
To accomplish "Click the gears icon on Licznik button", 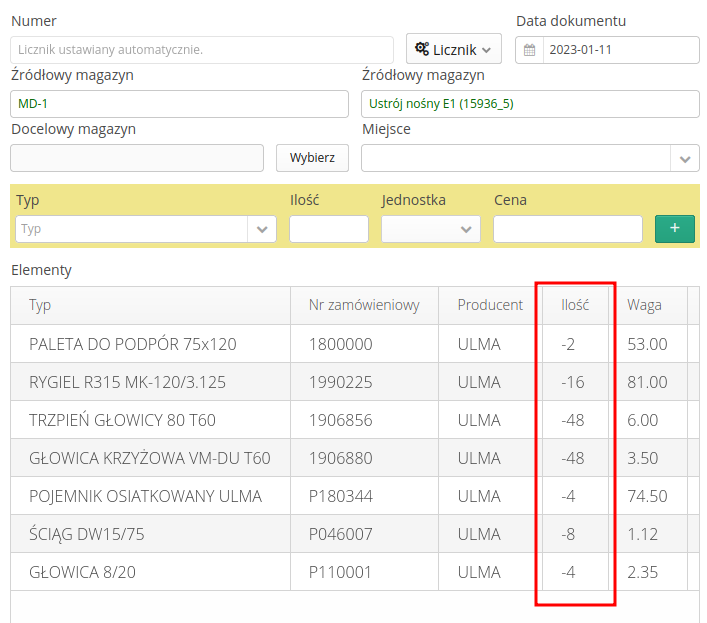I will click(422, 49).
